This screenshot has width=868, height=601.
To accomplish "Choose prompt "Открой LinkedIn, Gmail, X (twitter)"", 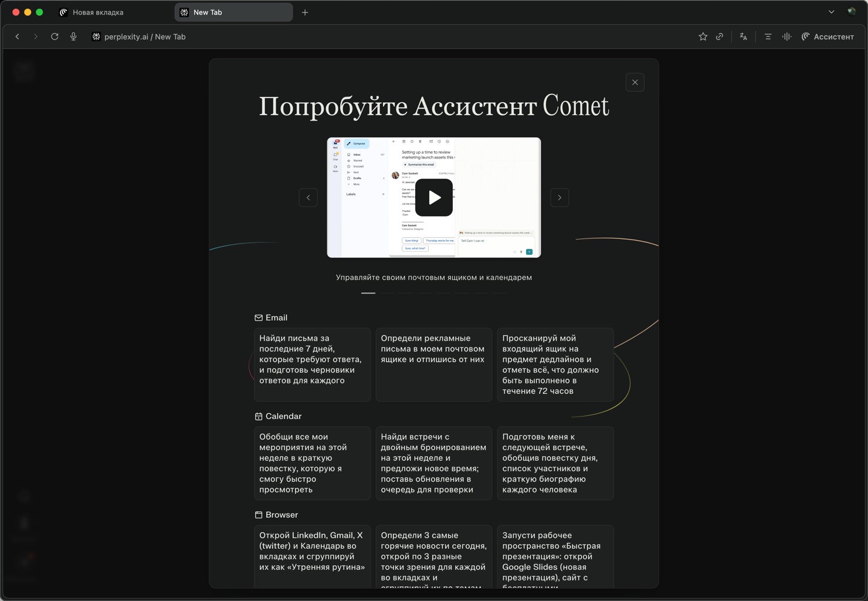I will click(x=313, y=556).
